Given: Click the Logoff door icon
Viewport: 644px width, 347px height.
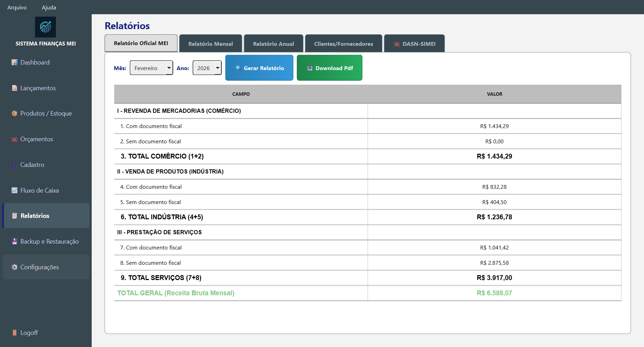Looking at the screenshot, I should pyautogui.click(x=14, y=333).
